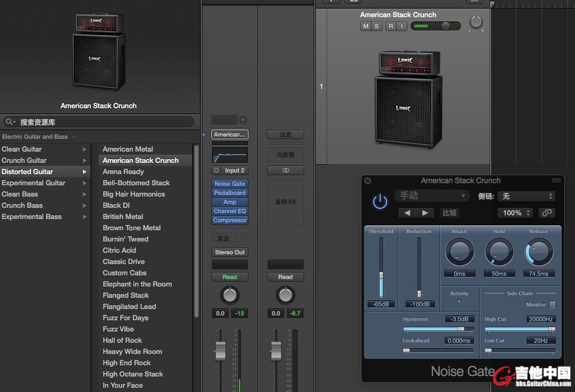This screenshot has width=575, height=392.
Task: Click the American... setting button on channel strip
Action: coord(230,134)
